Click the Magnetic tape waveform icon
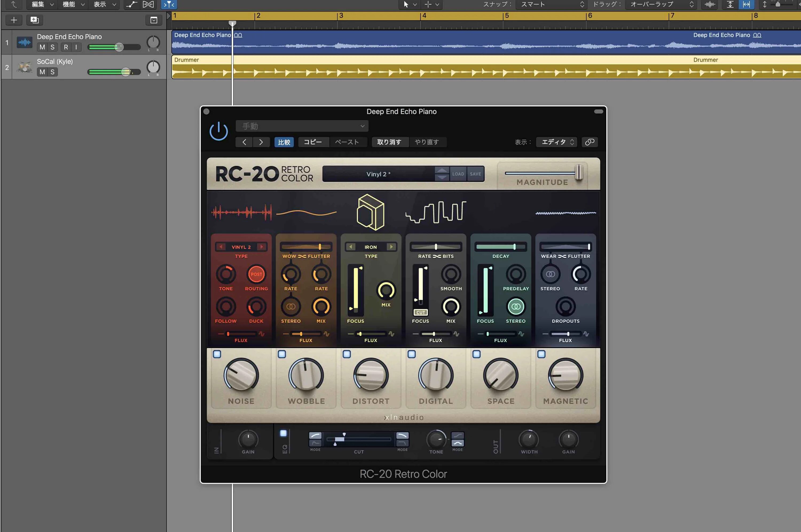Viewport: 801px width, 532px height. [x=566, y=213]
